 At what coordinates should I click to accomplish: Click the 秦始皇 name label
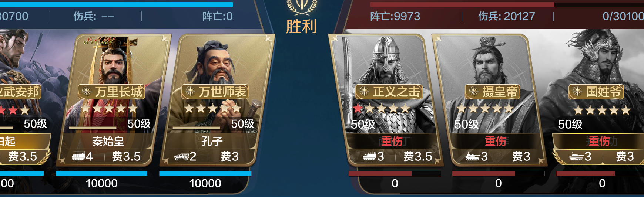click(x=108, y=141)
